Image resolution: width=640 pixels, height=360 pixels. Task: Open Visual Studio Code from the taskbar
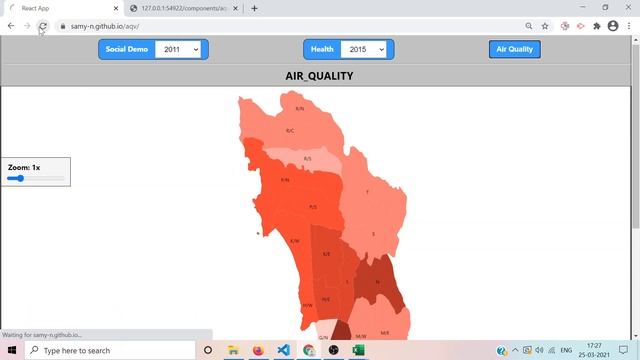pyautogui.click(x=283, y=350)
